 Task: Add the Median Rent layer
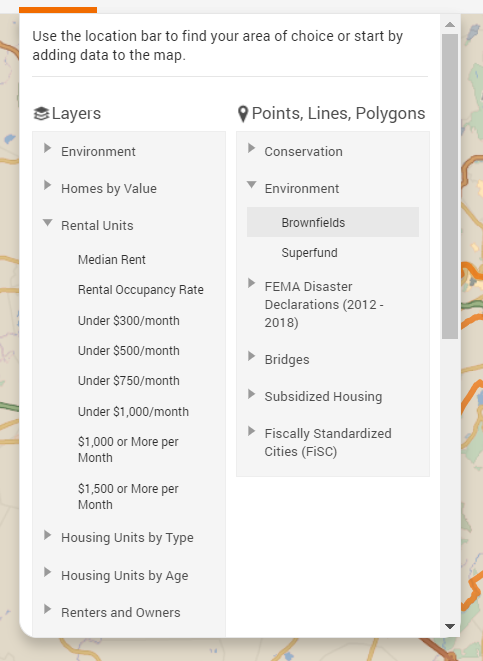coord(112,260)
